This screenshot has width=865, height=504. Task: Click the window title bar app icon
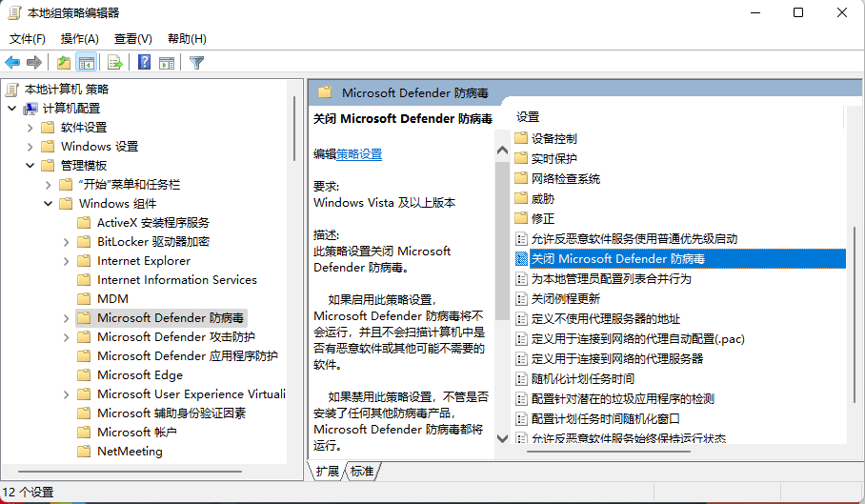tap(14, 12)
